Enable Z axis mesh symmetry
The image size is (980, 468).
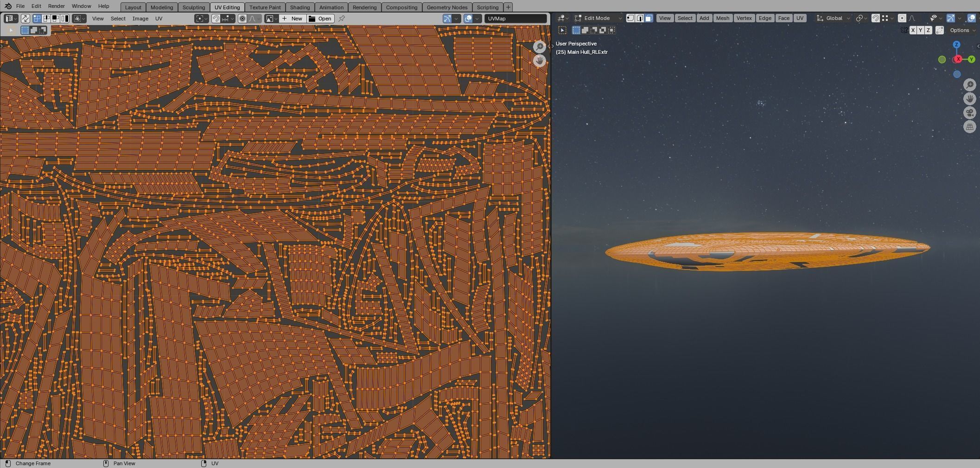coord(928,30)
